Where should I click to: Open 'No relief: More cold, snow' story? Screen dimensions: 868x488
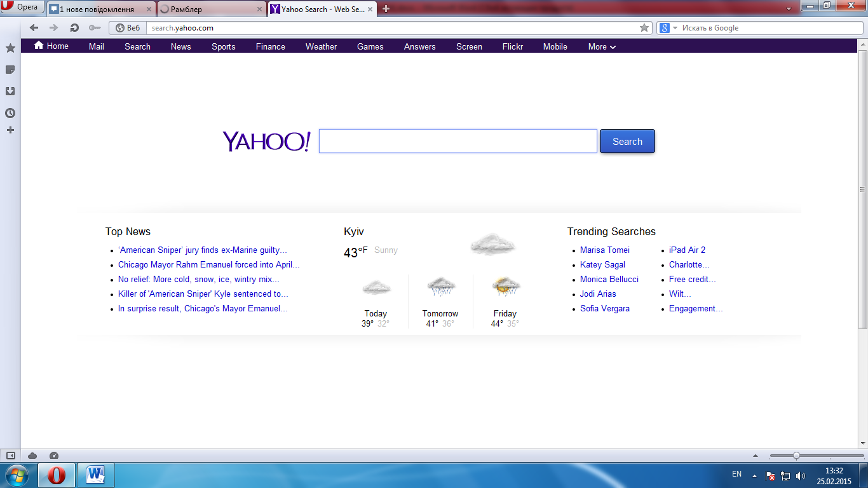199,279
